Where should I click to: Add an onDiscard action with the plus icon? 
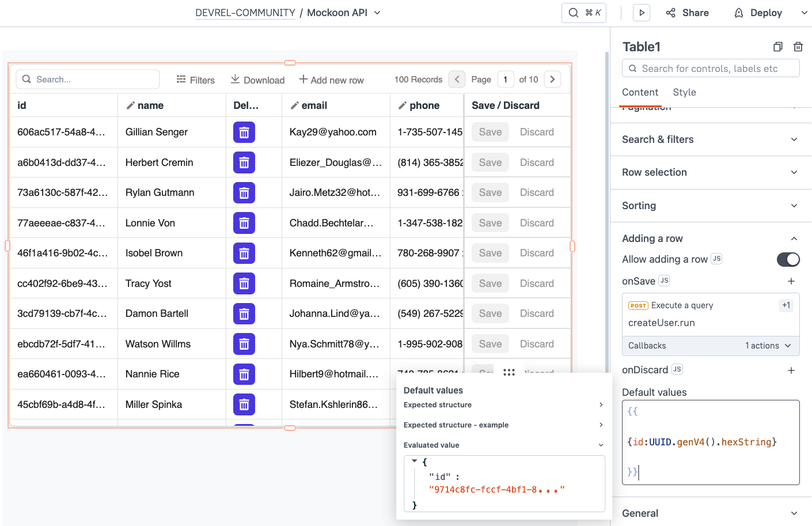(x=791, y=370)
